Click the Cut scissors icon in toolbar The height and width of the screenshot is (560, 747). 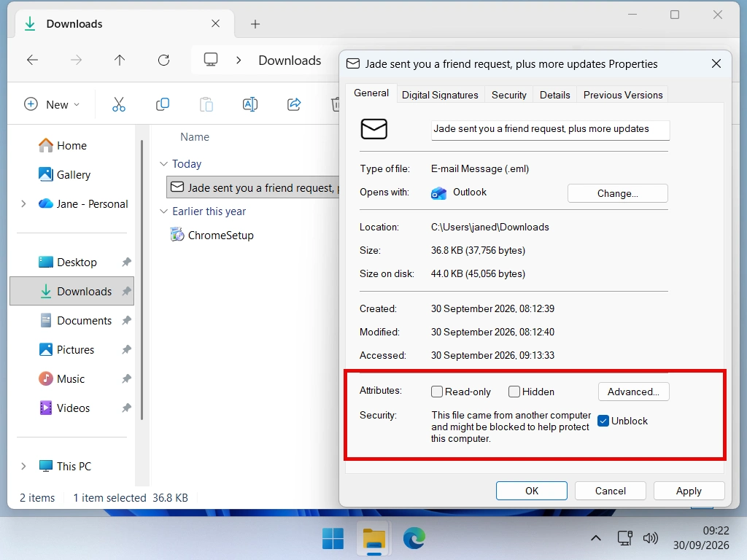point(119,104)
